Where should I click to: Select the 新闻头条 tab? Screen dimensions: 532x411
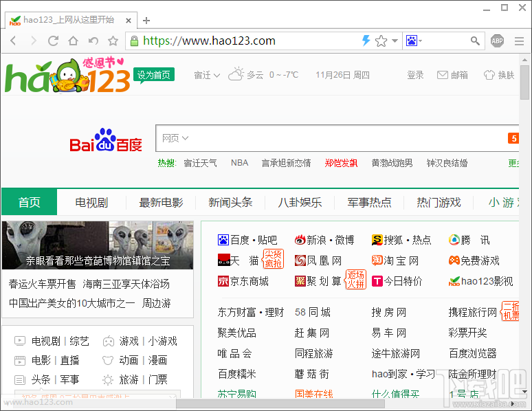pyautogui.click(x=230, y=202)
